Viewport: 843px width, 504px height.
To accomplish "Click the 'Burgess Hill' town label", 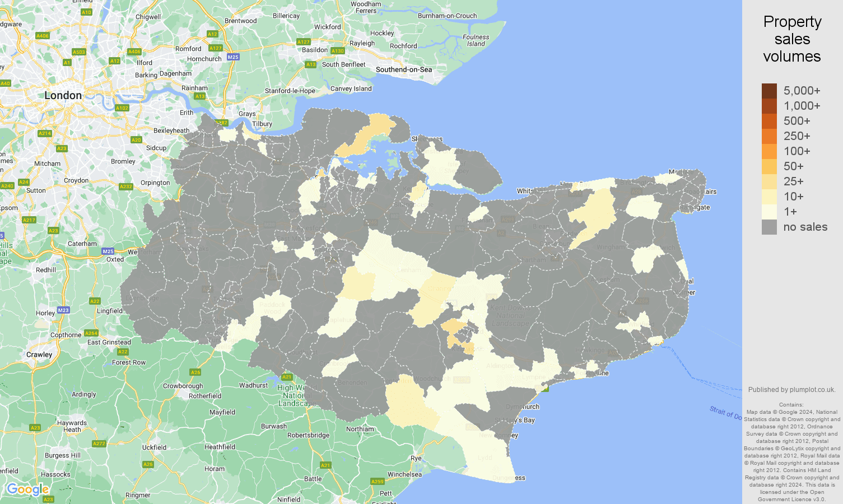I will tap(63, 455).
